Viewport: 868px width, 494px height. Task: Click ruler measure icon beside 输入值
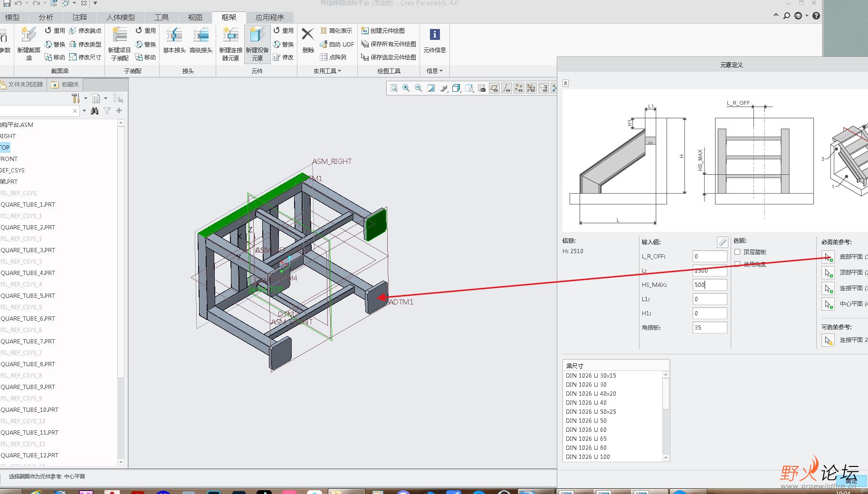coord(722,242)
